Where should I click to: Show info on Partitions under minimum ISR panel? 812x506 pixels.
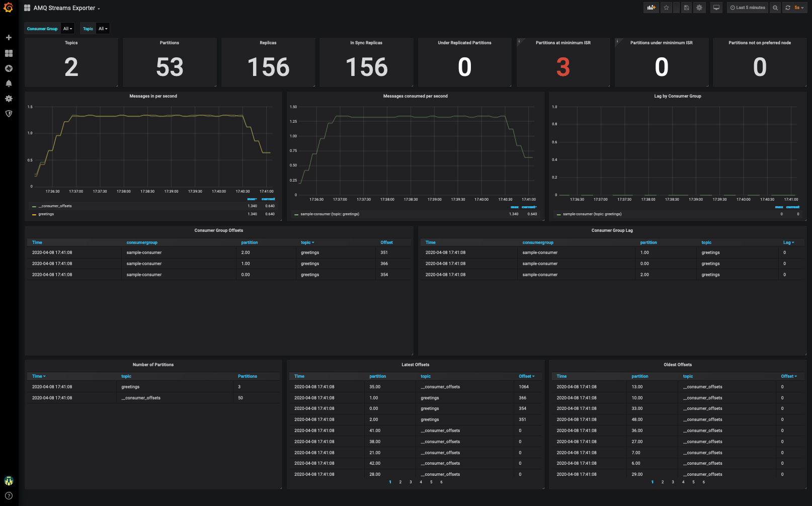click(617, 41)
